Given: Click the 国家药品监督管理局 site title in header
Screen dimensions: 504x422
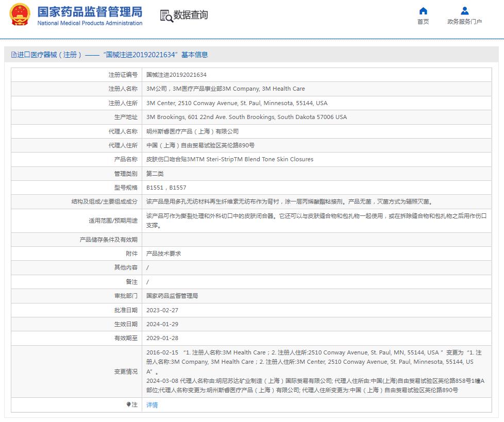Looking at the screenshot, I should tap(90, 12).
